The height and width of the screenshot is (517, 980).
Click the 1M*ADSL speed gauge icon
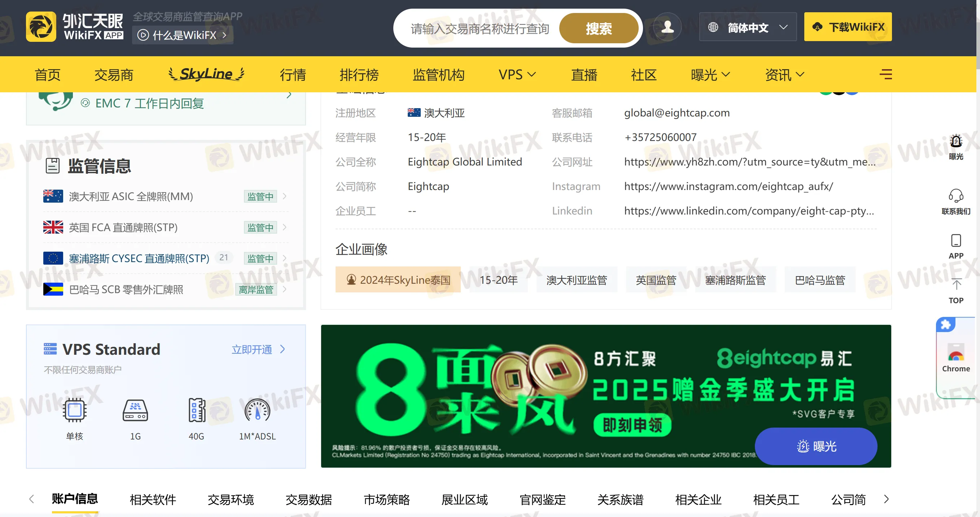(257, 410)
